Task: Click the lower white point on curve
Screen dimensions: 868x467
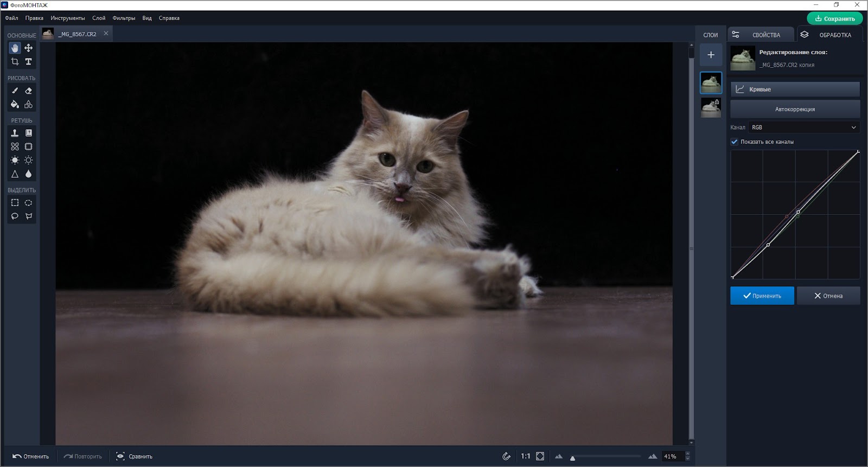Action: (x=768, y=245)
